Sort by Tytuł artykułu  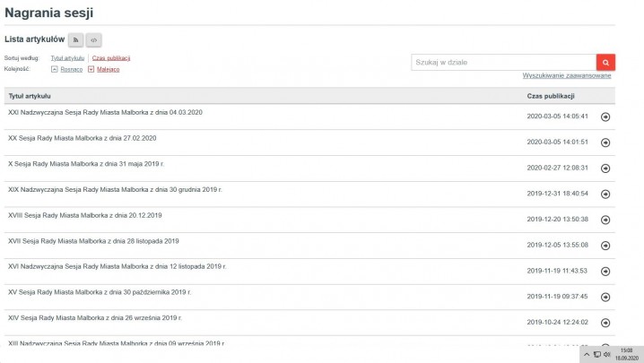[x=67, y=57]
